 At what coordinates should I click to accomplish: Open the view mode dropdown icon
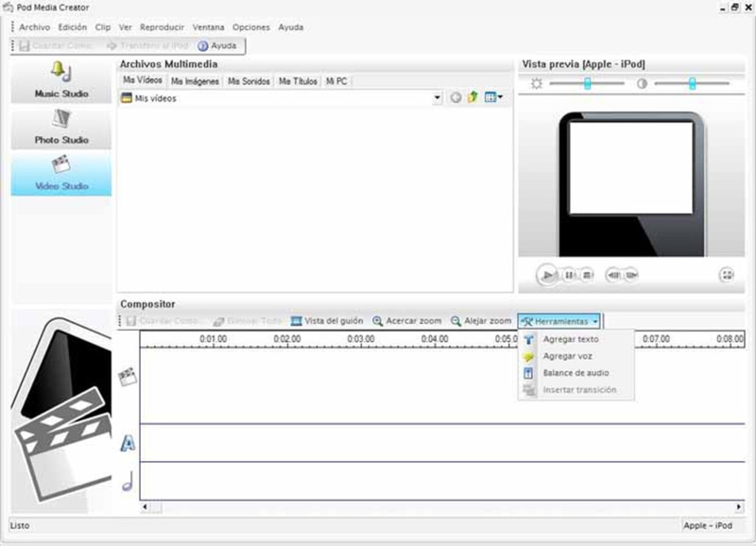pos(493,97)
